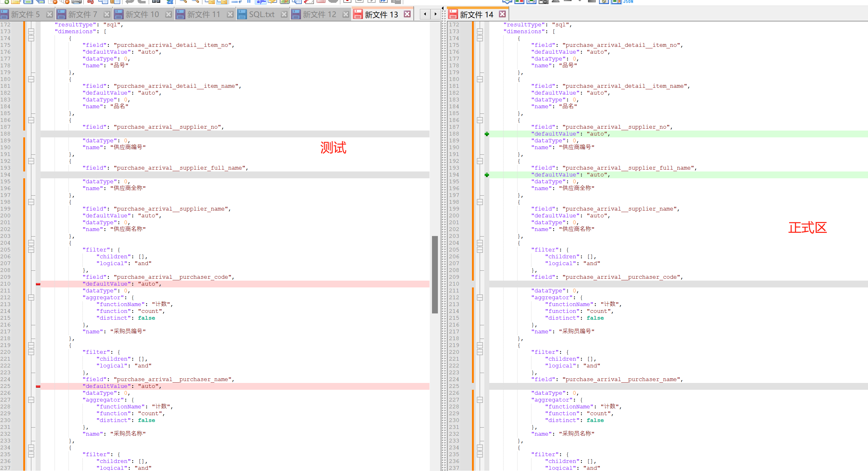This screenshot has width=868, height=471.
Task: Click "name": "采购员编号" in the left pane
Action: [x=114, y=332]
